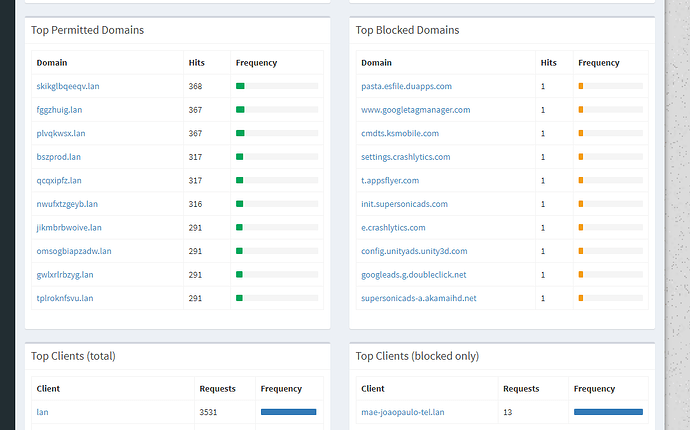
Task: Open the skikglbqeeqv.lan permitted domain link
Action: 68,87
